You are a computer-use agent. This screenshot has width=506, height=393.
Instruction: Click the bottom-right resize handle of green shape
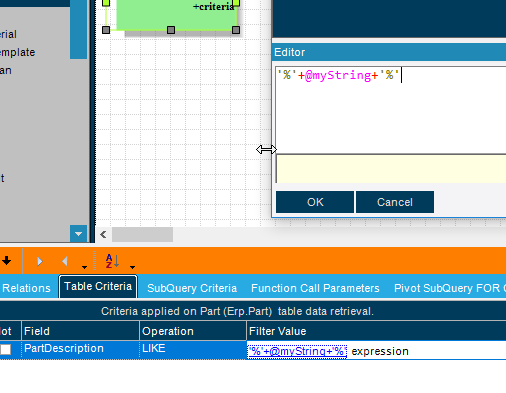236,30
